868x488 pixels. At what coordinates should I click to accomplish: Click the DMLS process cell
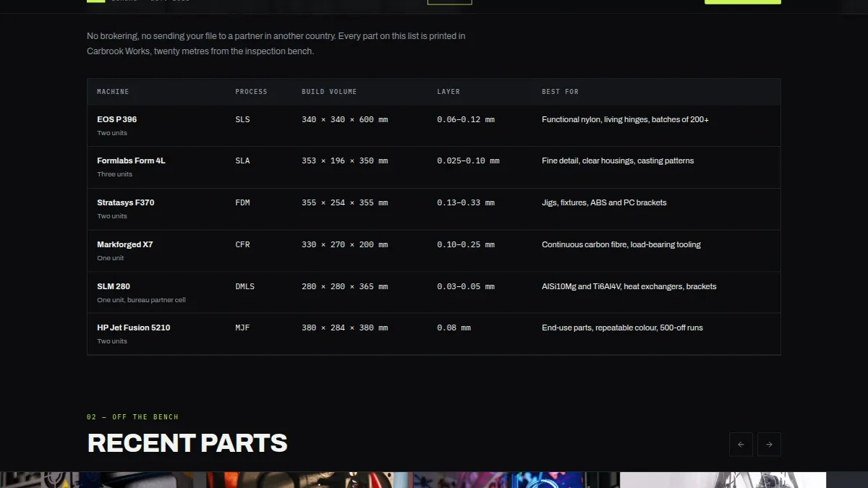tap(244, 286)
